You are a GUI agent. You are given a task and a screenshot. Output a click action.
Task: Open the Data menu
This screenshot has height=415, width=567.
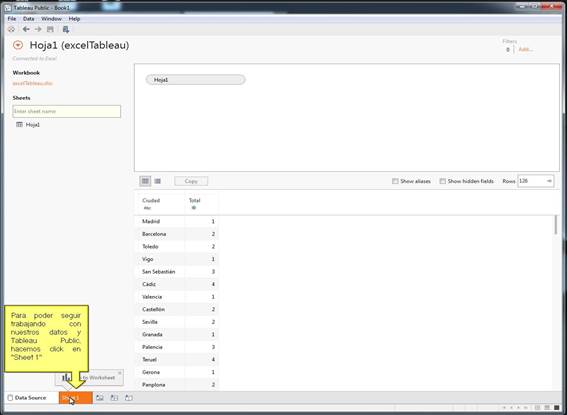coord(29,19)
